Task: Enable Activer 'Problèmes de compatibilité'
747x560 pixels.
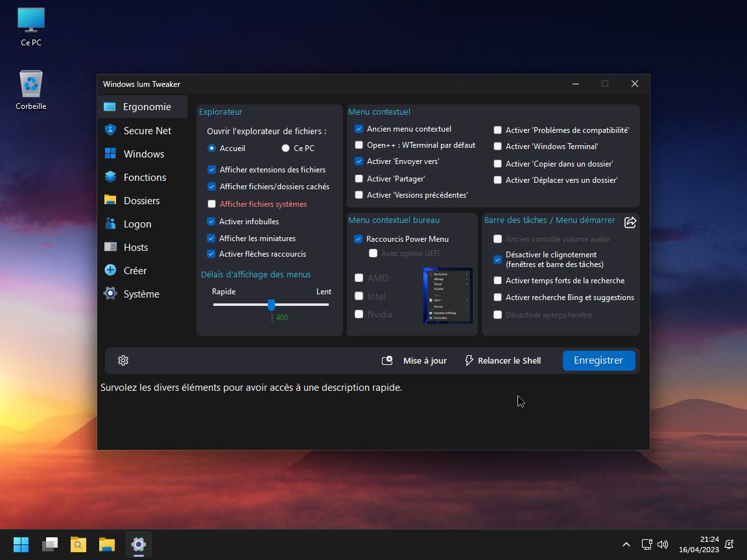Action: [497, 130]
